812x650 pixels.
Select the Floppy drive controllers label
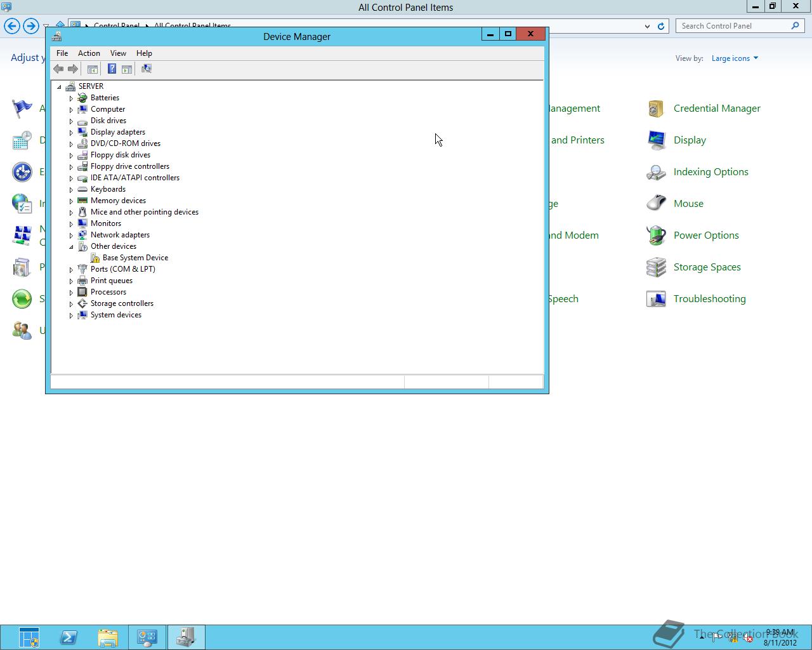tap(130, 166)
